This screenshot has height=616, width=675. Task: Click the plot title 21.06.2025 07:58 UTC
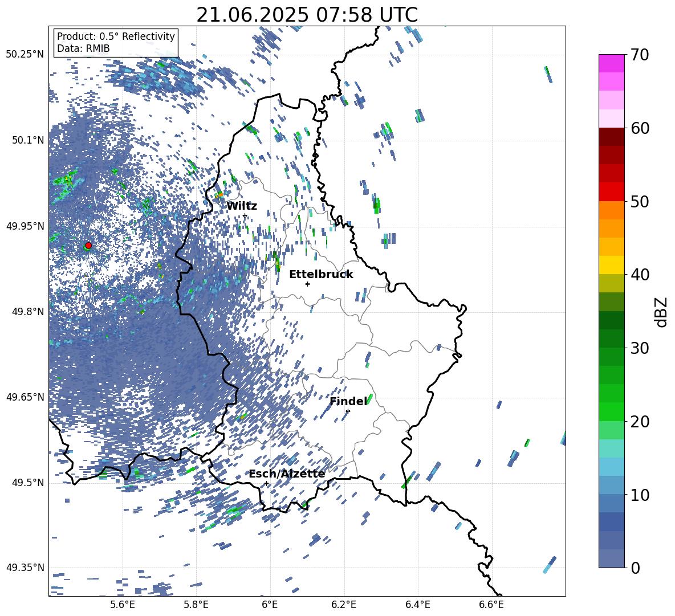[x=307, y=15]
